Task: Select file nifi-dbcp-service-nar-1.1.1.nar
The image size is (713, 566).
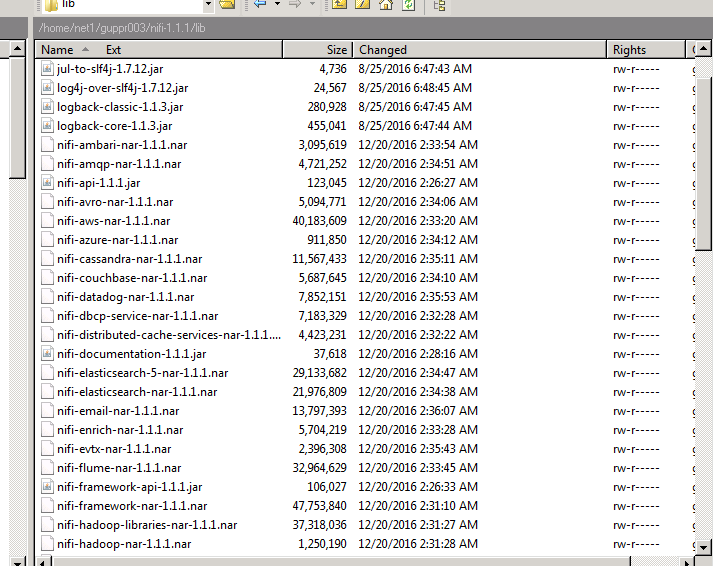Action: (137, 316)
